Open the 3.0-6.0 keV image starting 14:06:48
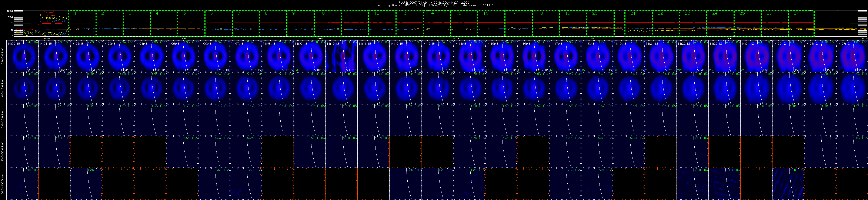 coord(214,56)
